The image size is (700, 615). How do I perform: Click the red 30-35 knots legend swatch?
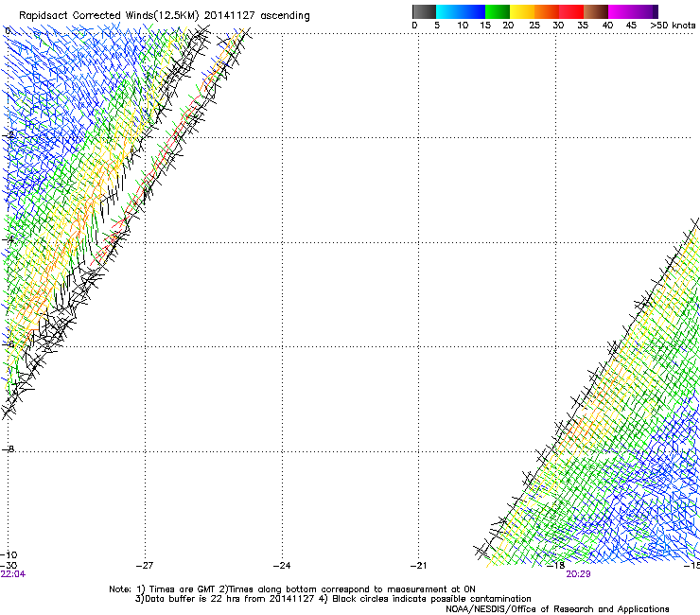coord(571,11)
